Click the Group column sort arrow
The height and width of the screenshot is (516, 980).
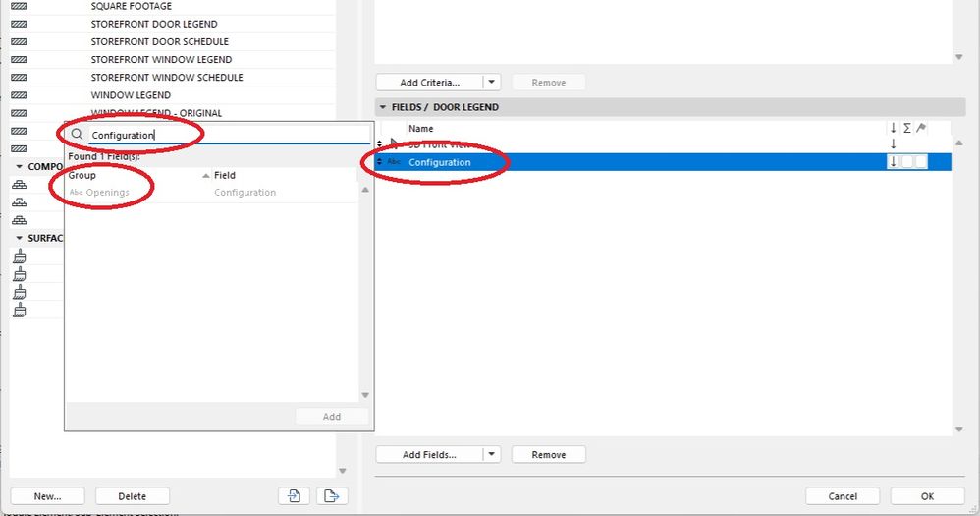pos(205,176)
